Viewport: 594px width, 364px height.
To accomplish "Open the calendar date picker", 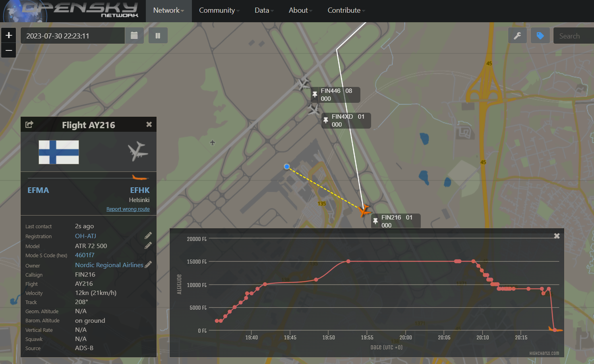I will click(134, 36).
